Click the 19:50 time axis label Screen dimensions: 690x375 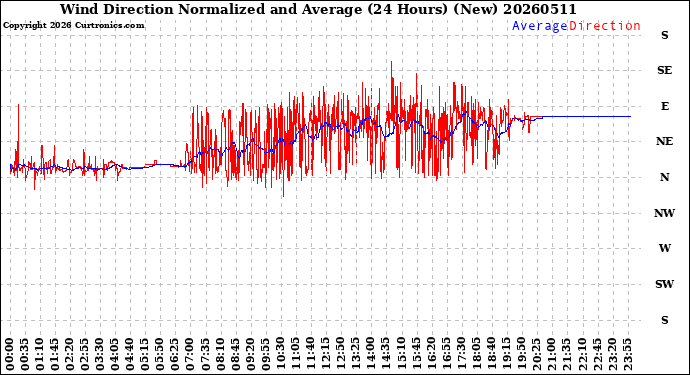[521, 354]
